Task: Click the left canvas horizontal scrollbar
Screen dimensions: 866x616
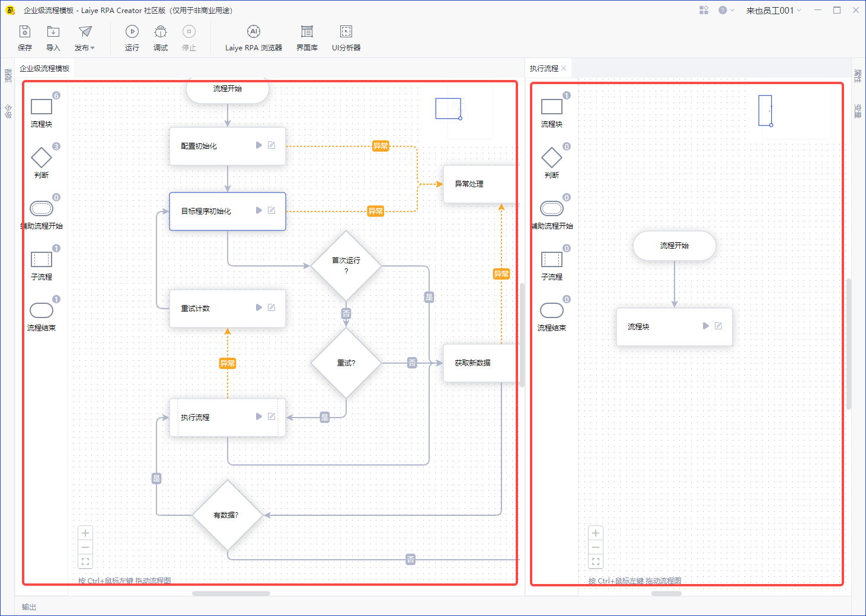Action: pyautogui.click(x=231, y=593)
